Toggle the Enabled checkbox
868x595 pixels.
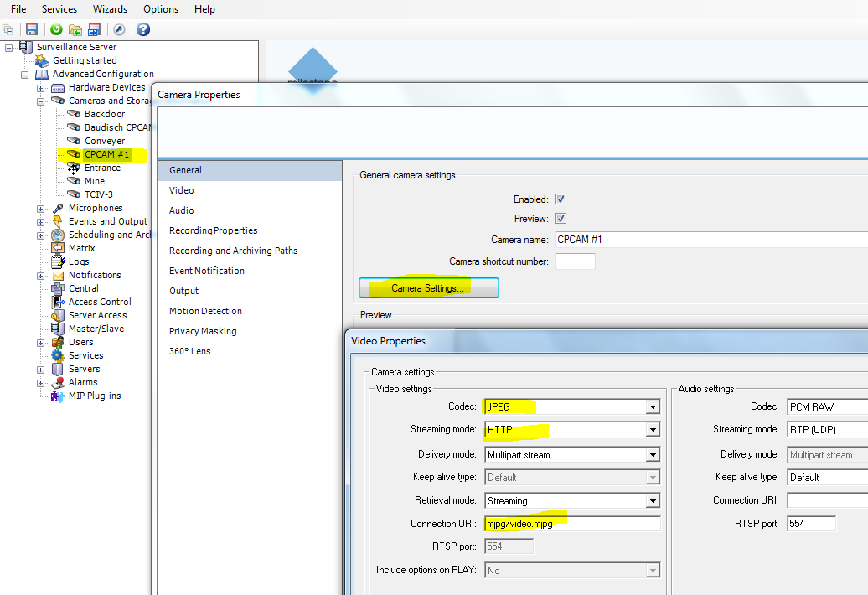point(561,199)
